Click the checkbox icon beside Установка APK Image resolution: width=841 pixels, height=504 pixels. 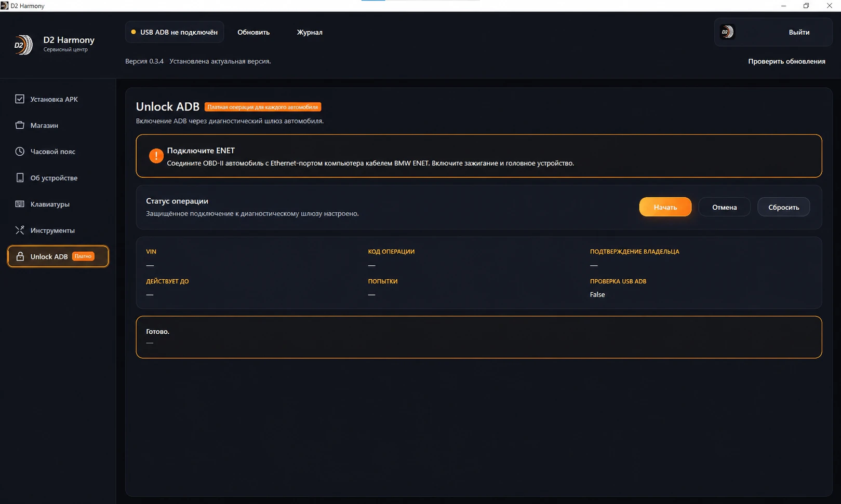click(20, 99)
